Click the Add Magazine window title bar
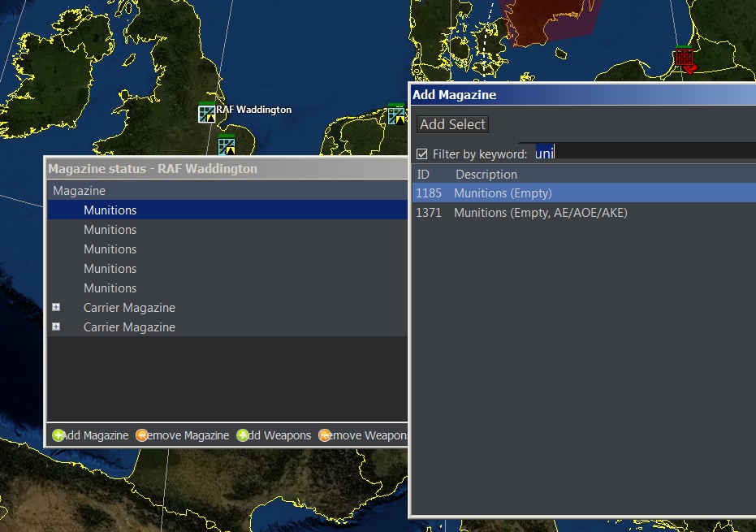The width and height of the screenshot is (756, 532). pyautogui.click(x=583, y=94)
